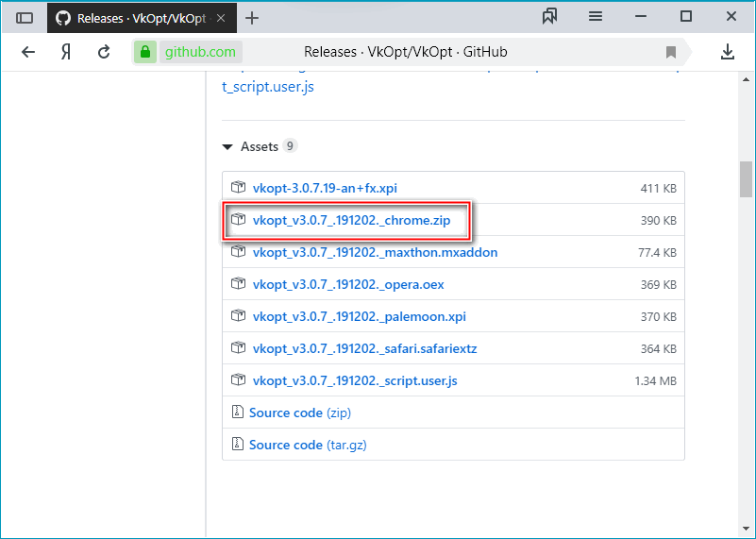The width and height of the screenshot is (756, 539).
Task: Click the green padlock security icon
Action: pos(145,52)
